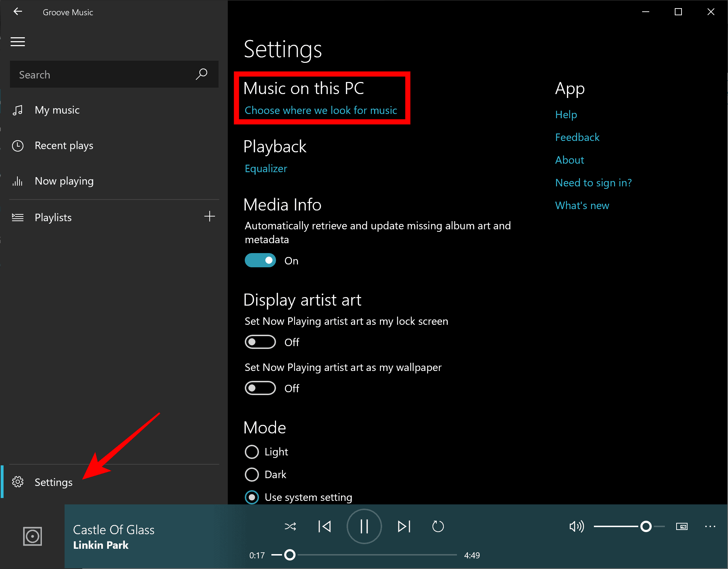Skip to next track
Image resolution: width=728 pixels, height=569 pixels.
coord(404,526)
